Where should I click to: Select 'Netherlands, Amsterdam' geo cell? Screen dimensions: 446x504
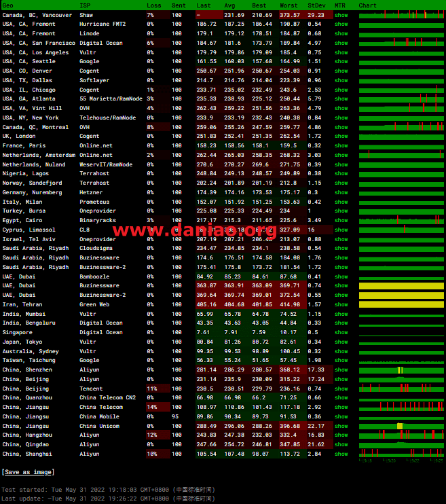pos(39,156)
